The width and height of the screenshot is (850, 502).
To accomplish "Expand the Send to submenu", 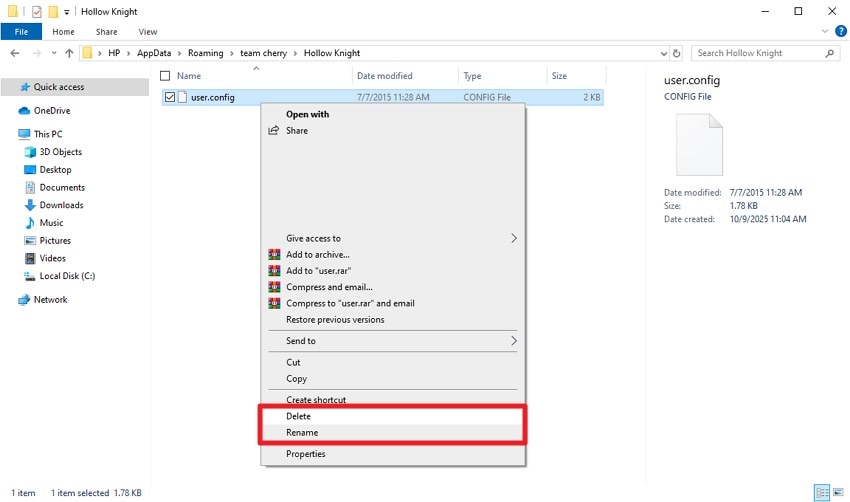I will coord(393,341).
